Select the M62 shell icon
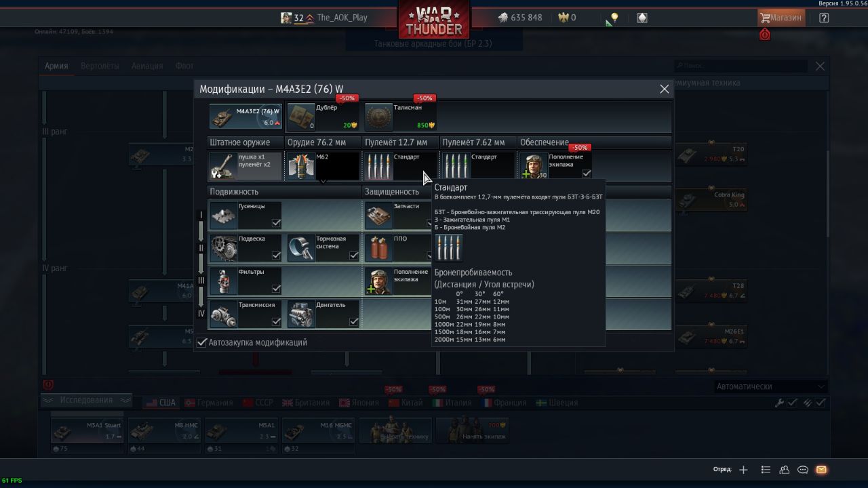The width and height of the screenshot is (868, 488). click(300, 166)
